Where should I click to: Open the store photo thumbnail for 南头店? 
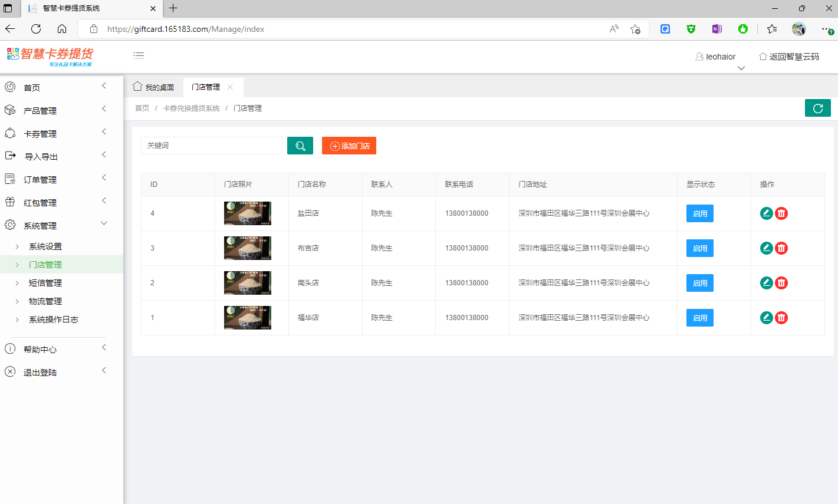pyautogui.click(x=248, y=283)
